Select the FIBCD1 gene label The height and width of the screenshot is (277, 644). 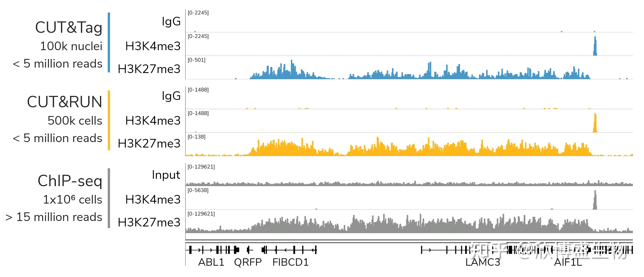point(290,262)
